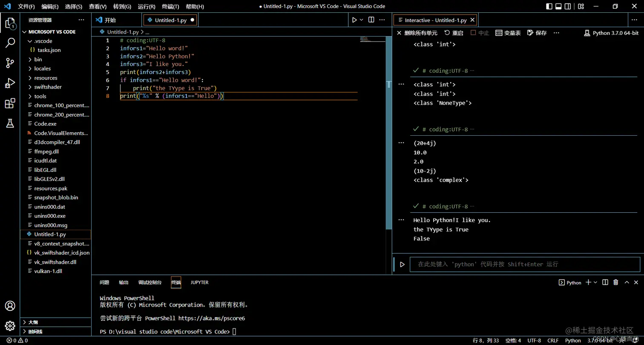Open options for the Hello Python output cell

pyautogui.click(x=401, y=220)
